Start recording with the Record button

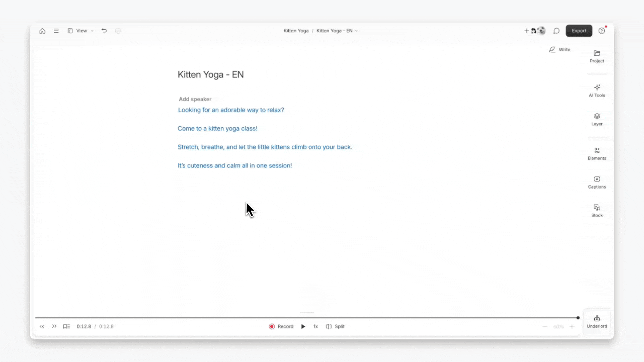click(x=281, y=326)
